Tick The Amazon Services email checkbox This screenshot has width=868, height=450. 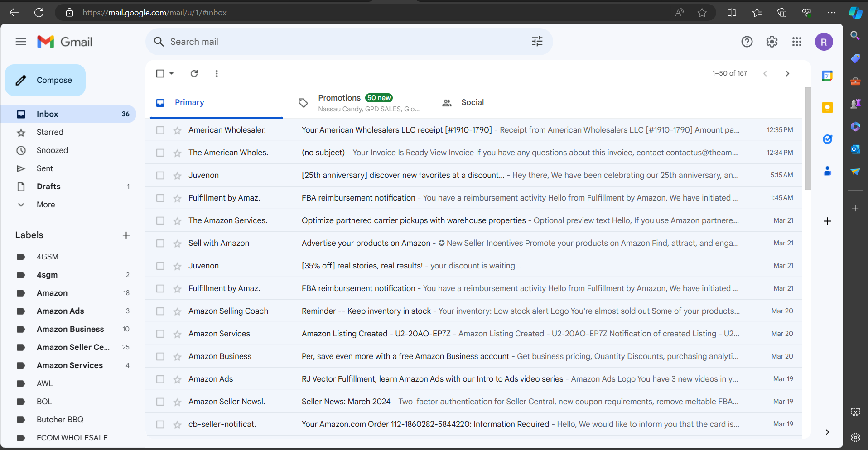(160, 221)
